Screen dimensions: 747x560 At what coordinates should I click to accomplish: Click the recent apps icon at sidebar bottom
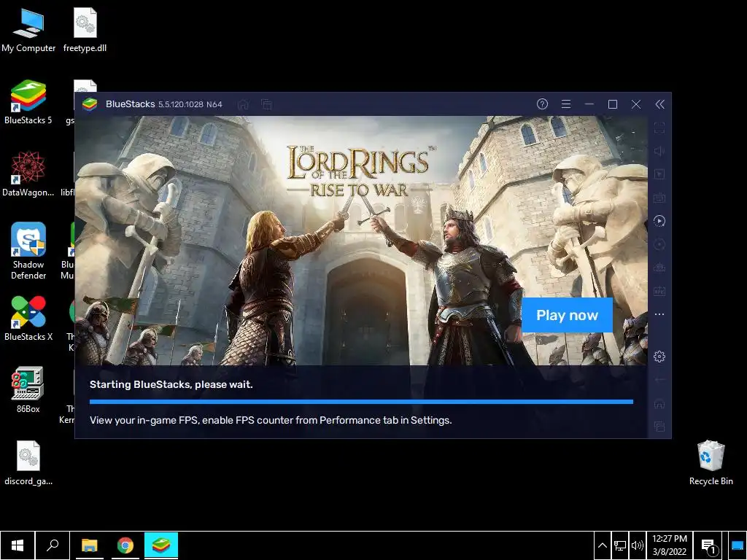(x=659, y=426)
